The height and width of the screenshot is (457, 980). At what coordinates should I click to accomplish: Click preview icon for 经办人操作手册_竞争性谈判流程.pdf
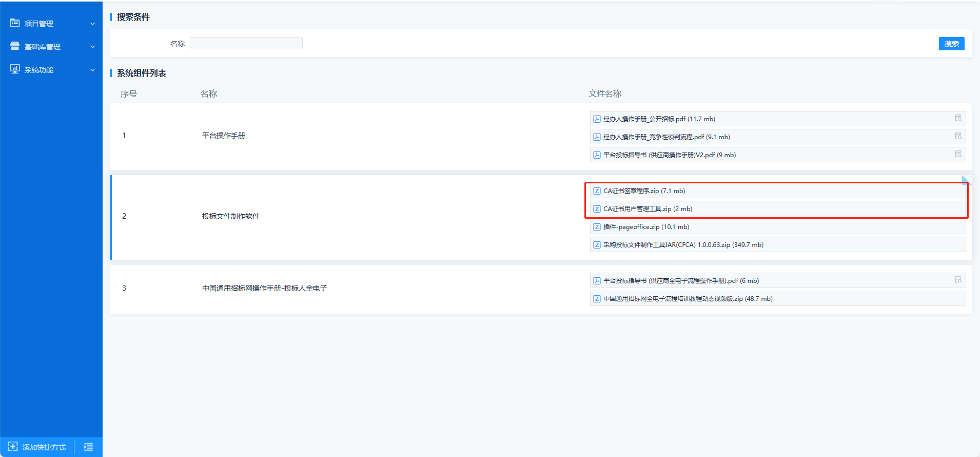(x=958, y=136)
